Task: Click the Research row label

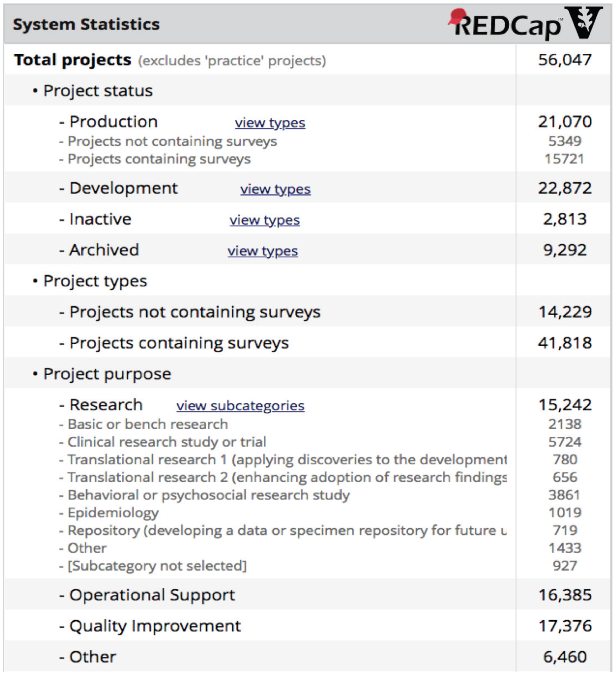Action: [106, 405]
